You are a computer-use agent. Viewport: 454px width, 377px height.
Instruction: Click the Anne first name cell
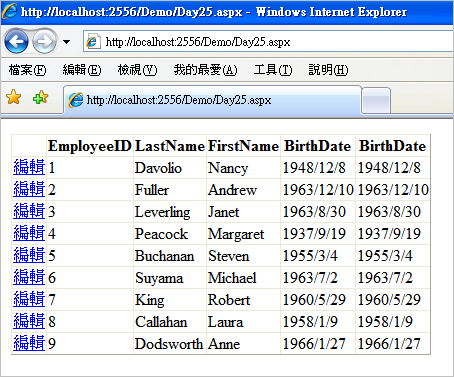coord(243,344)
